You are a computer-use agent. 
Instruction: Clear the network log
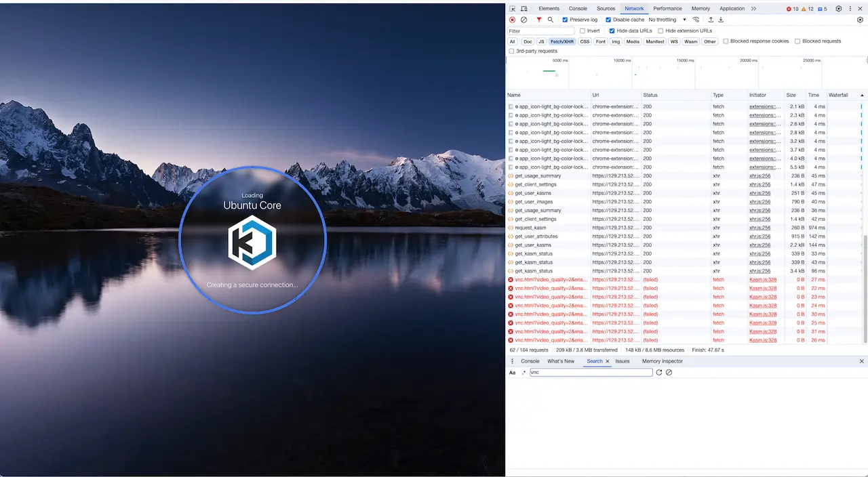click(x=524, y=20)
